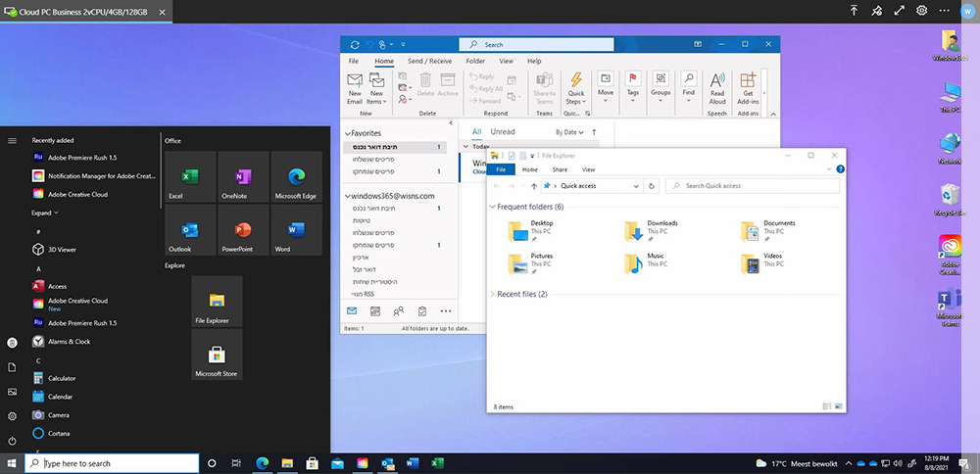Open the Microsoft Store tile
980x474 pixels.
coord(217,355)
